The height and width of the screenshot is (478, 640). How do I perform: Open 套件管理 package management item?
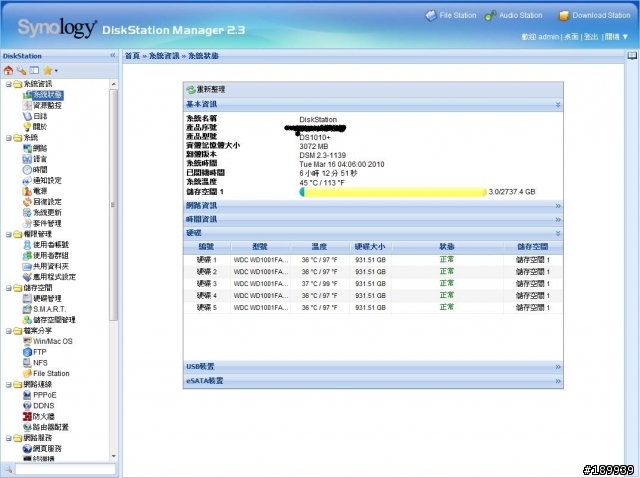pyautogui.click(x=42, y=223)
